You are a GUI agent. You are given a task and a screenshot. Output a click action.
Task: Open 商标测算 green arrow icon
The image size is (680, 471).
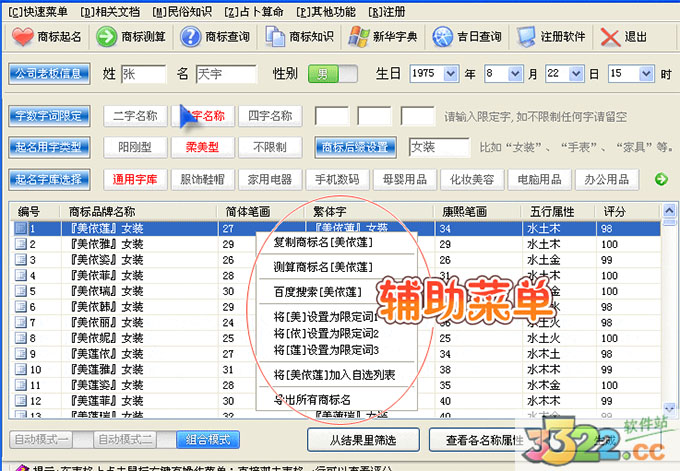pos(106,37)
